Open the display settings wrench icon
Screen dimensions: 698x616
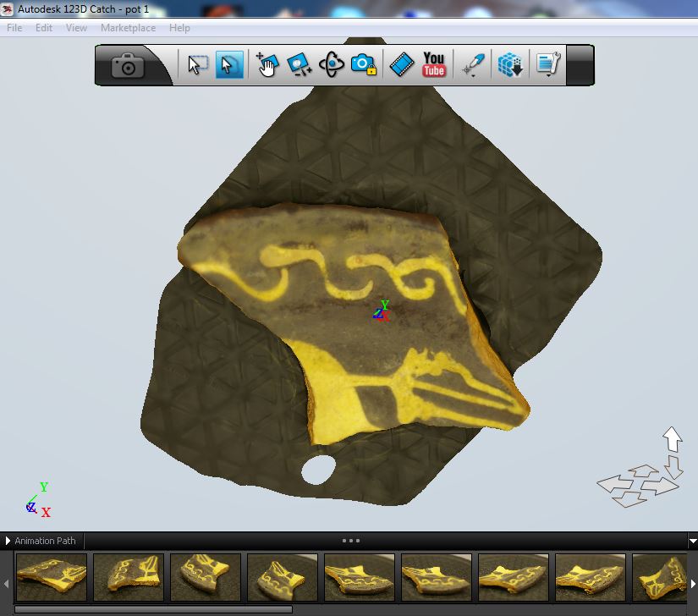pyautogui.click(x=547, y=65)
